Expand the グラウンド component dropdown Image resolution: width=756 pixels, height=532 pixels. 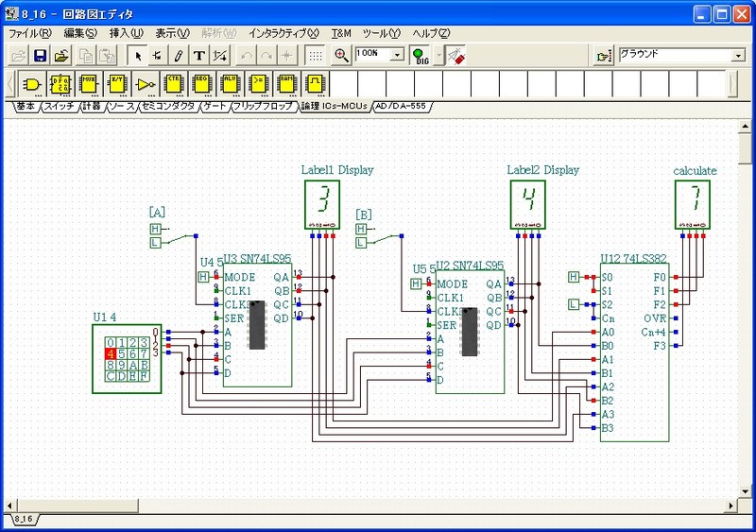[738, 56]
